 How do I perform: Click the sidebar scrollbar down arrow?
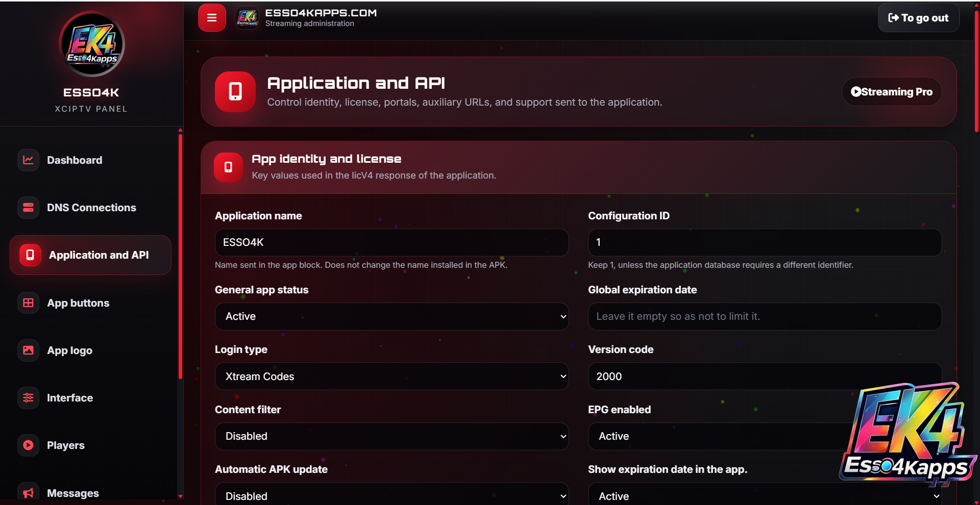pyautogui.click(x=180, y=496)
